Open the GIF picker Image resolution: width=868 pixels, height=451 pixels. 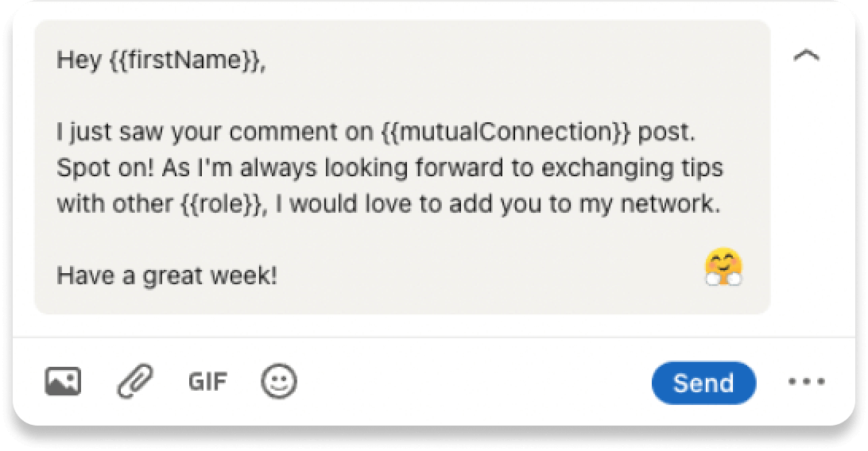coord(207,383)
